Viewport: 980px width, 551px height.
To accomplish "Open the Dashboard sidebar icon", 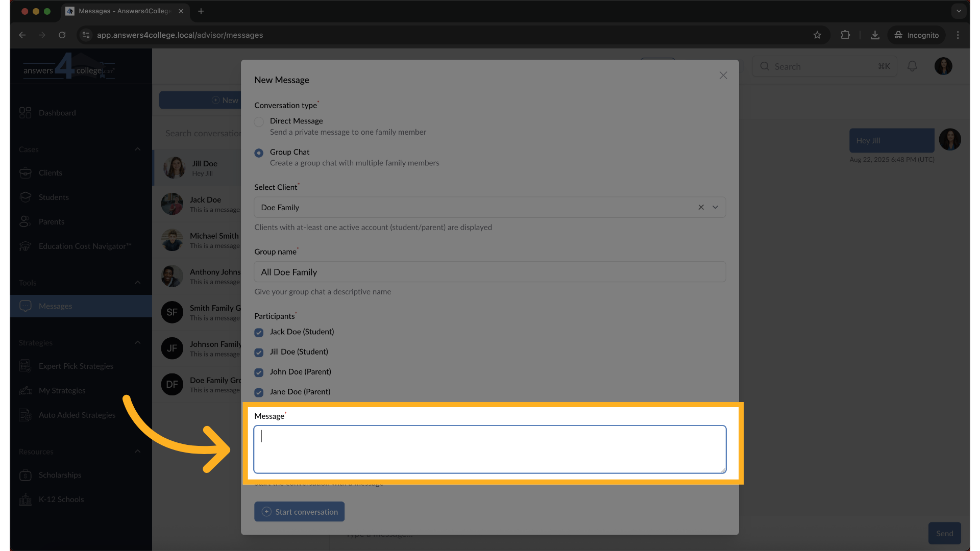I will tap(25, 113).
